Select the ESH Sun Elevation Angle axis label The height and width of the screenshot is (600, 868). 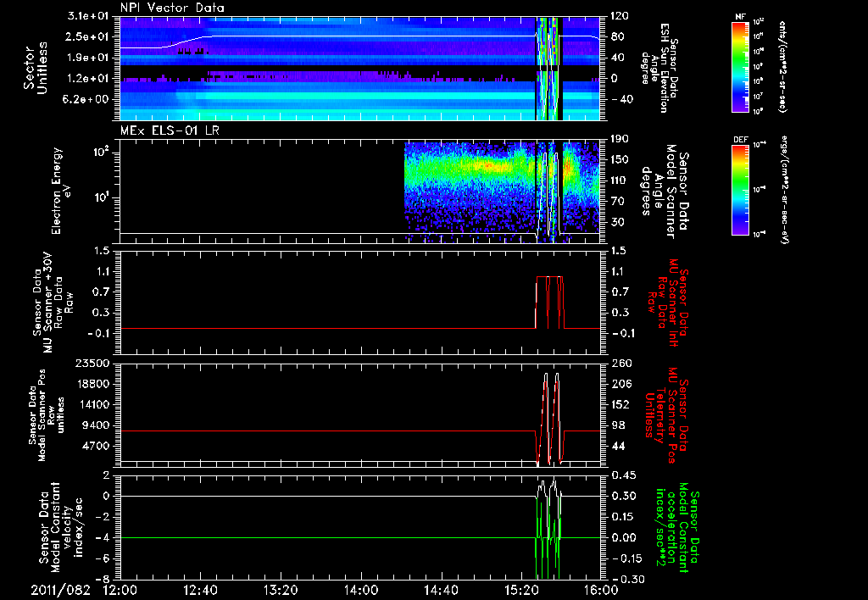(x=664, y=66)
